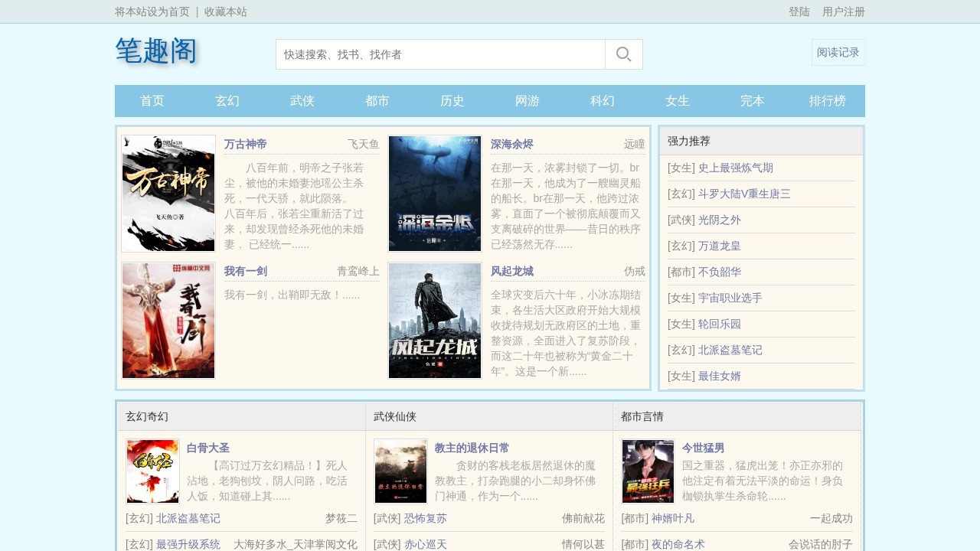This screenshot has height=551, width=980.
Task: Click the 笔趣阁 site logo
Action: pos(157,51)
